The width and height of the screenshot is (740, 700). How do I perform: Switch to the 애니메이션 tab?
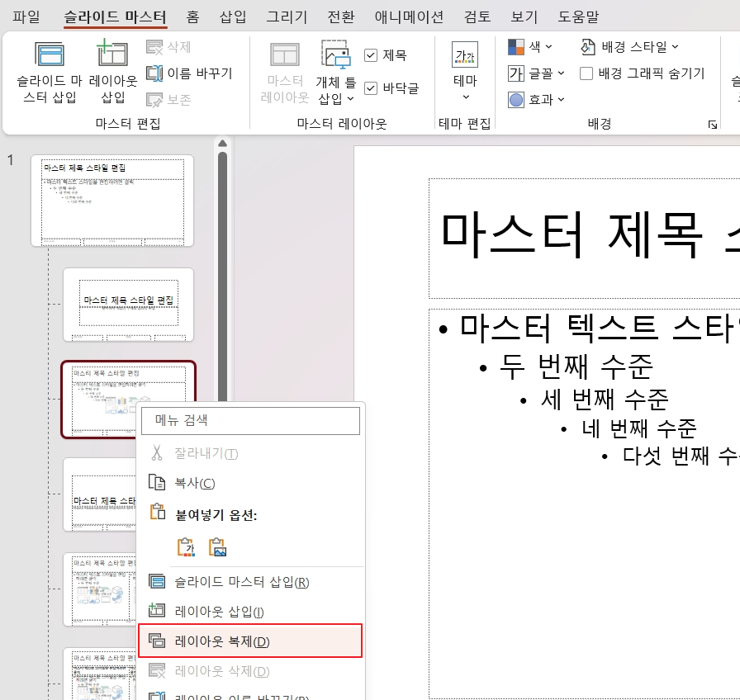click(409, 17)
